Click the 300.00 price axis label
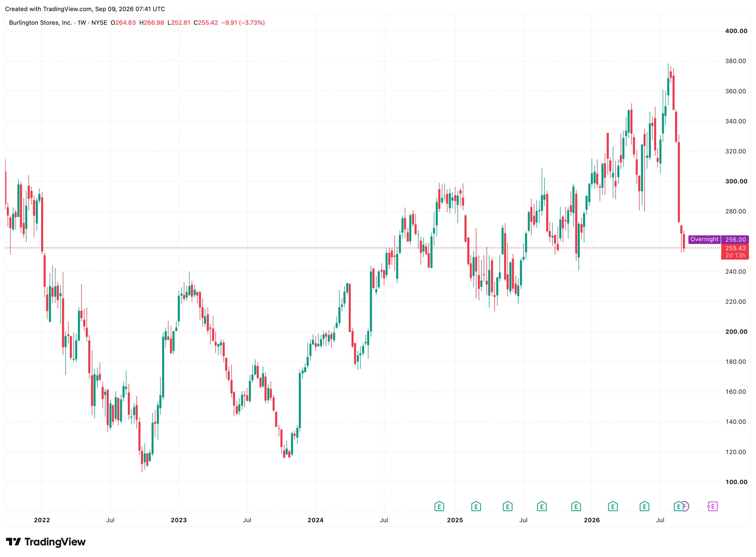The height and width of the screenshot is (557, 756). [x=736, y=181]
